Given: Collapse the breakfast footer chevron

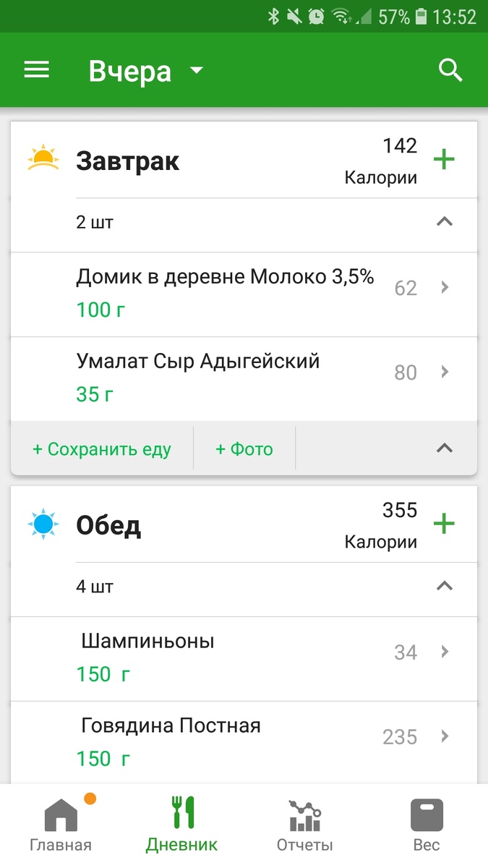Looking at the screenshot, I should pos(444,448).
